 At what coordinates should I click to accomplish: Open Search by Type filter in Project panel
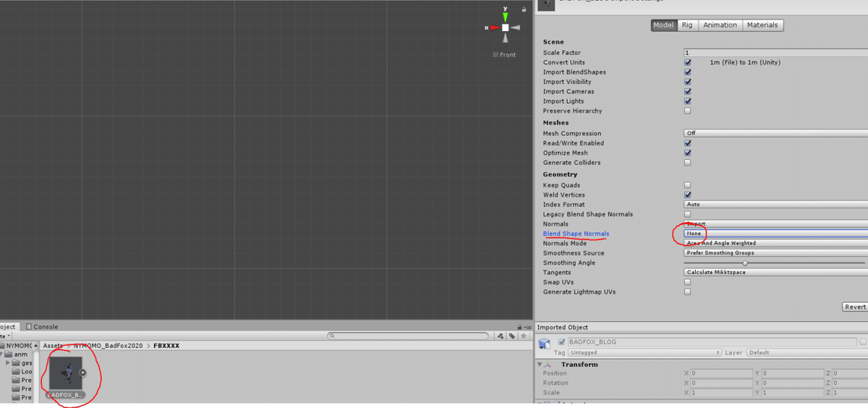pos(500,336)
